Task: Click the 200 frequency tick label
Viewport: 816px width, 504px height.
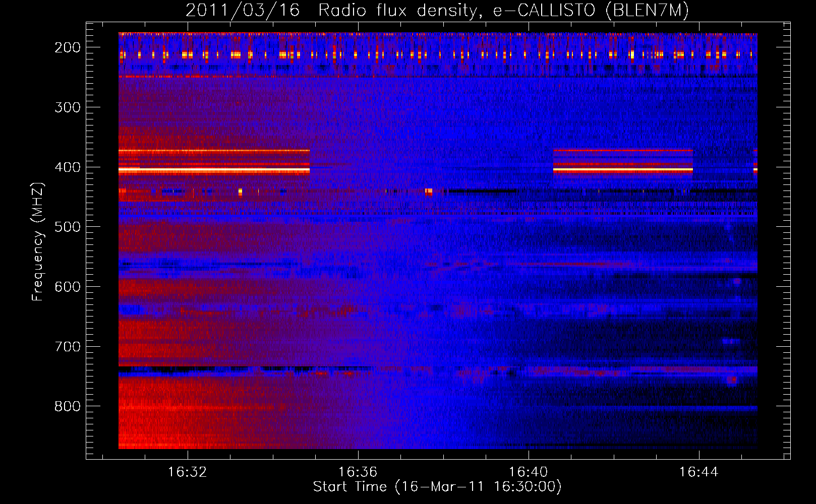Action: pyautogui.click(x=68, y=47)
